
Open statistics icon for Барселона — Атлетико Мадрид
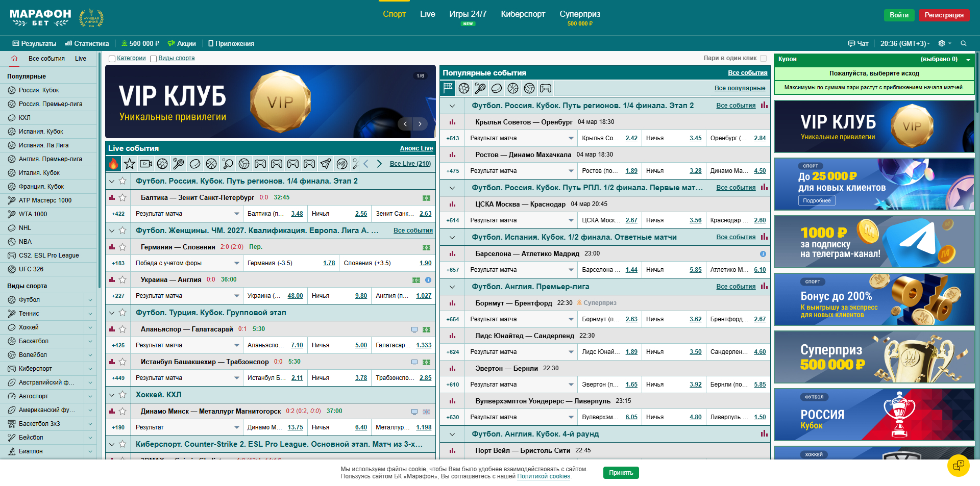tap(452, 253)
